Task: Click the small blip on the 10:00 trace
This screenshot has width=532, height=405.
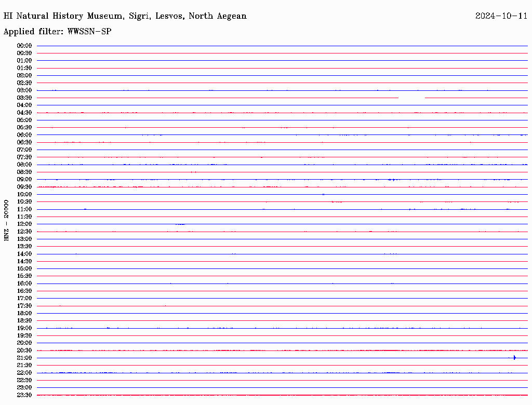Action: pyautogui.click(x=323, y=194)
